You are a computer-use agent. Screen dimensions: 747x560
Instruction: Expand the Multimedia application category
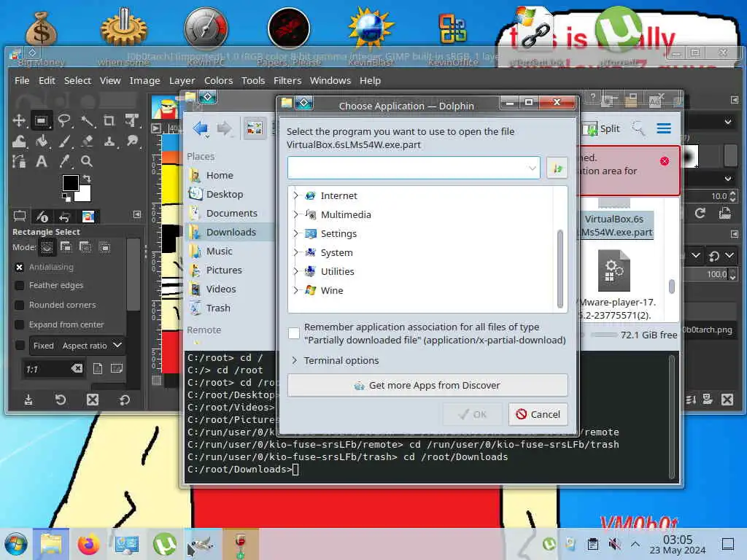[x=295, y=215]
